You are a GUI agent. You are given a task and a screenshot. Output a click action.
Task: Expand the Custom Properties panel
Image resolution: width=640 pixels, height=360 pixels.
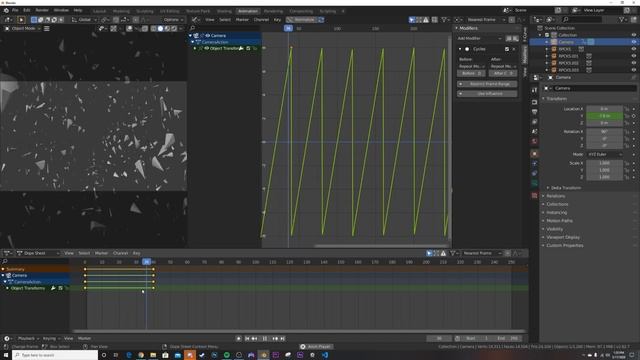click(564, 246)
